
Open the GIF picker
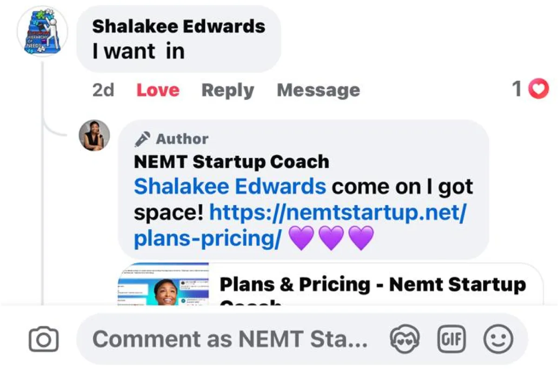click(452, 339)
